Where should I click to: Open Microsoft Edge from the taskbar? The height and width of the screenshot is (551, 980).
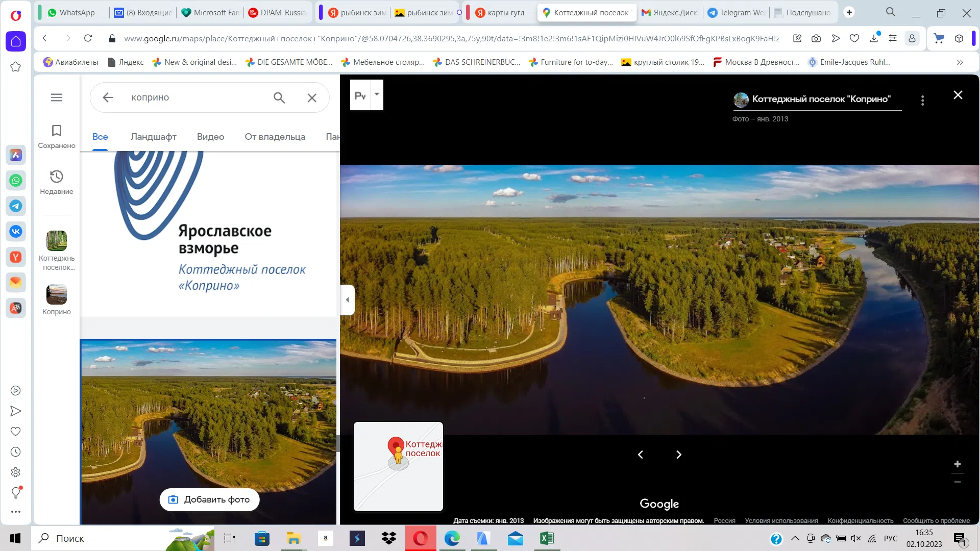point(452,538)
